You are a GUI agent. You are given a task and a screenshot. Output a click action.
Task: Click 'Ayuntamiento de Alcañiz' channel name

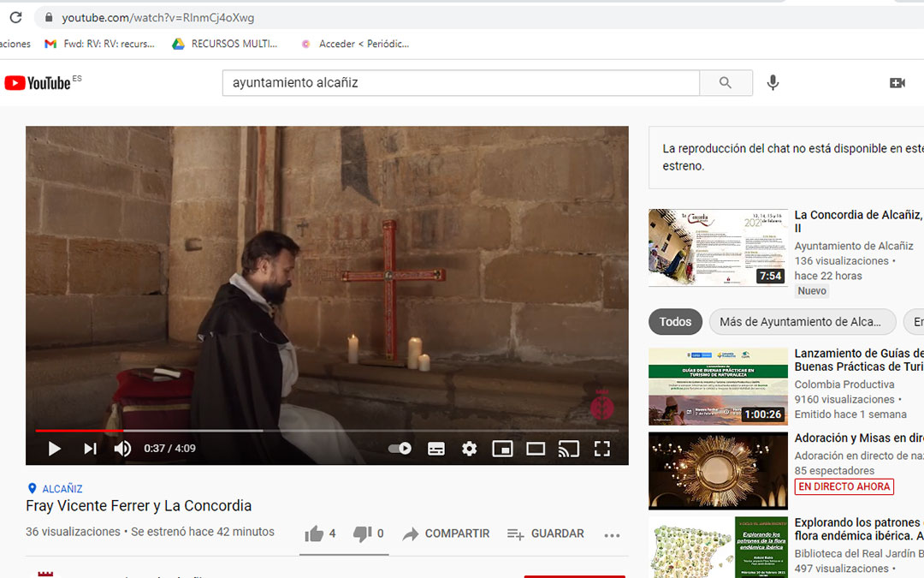[854, 246]
